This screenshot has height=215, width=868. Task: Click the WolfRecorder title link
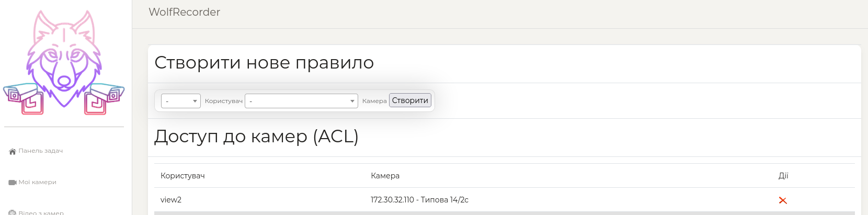click(184, 12)
